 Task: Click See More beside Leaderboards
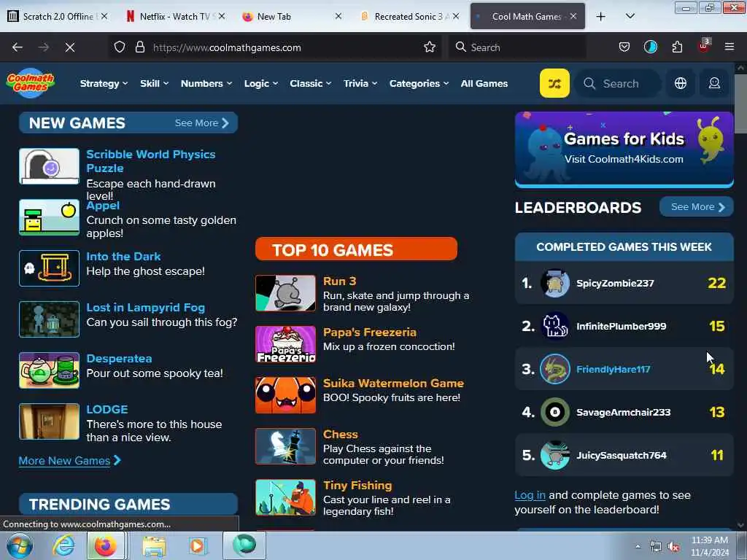pos(696,206)
